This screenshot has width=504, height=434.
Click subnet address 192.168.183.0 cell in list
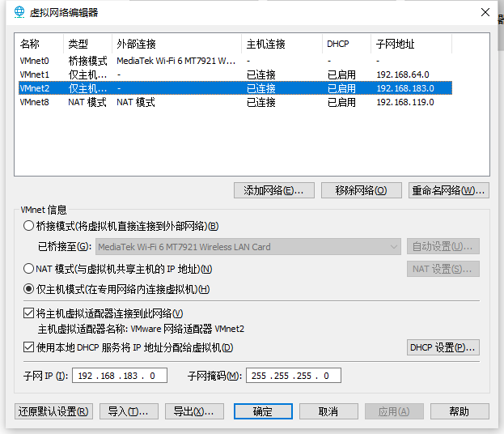pyautogui.click(x=405, y=88)
